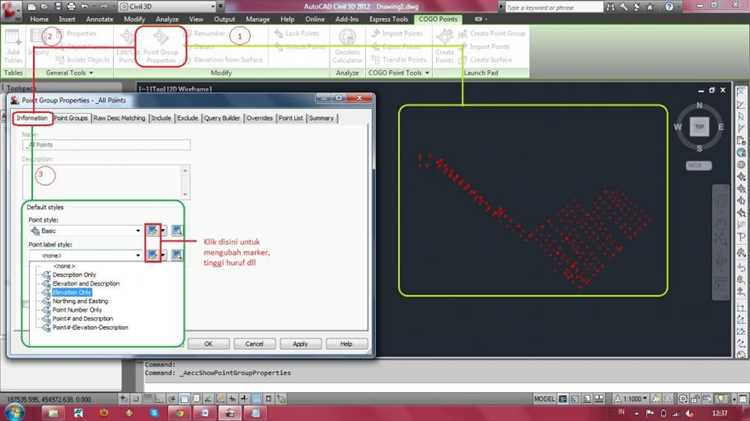Click Elevations from Surface tool
Screen dimensions: 750x421
[x=224, y=60]
